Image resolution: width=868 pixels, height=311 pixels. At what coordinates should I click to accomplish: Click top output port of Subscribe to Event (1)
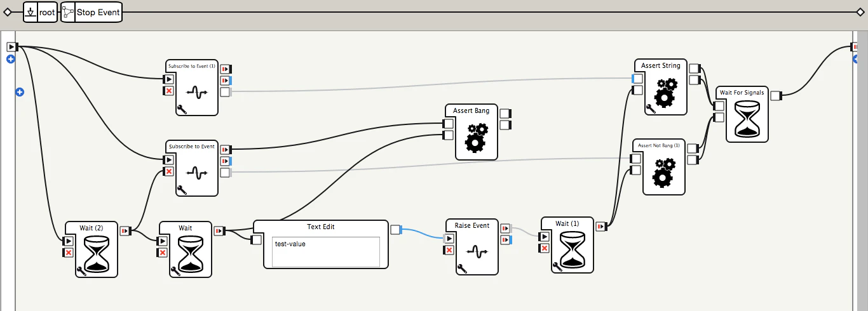pyautogui.click(x=226, y=69)
